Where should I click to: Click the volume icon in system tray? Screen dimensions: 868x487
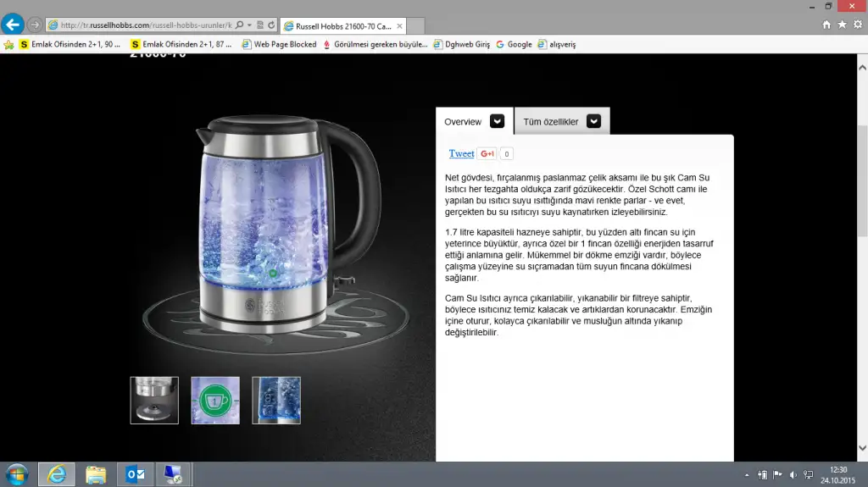(792, 475)
